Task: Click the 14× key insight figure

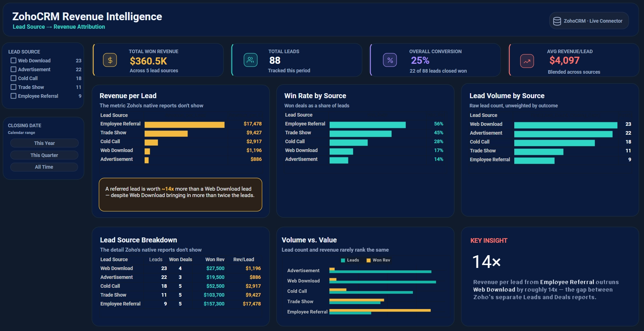Action: click(x=486, y=262)
